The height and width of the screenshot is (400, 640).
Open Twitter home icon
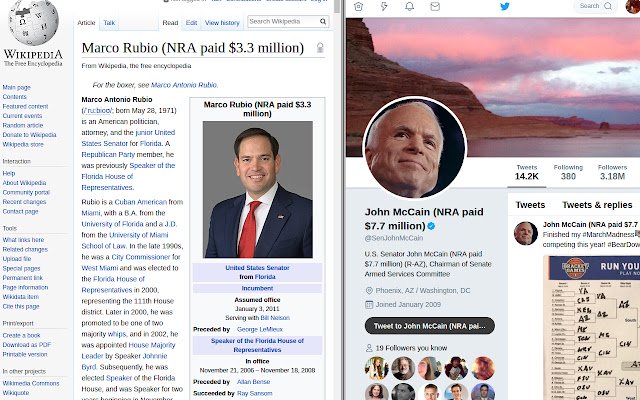pos(358,6)
